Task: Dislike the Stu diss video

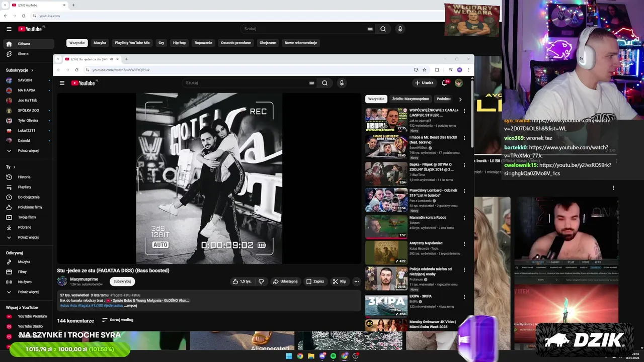Action: pyautogui.click(x=261, y=282)
